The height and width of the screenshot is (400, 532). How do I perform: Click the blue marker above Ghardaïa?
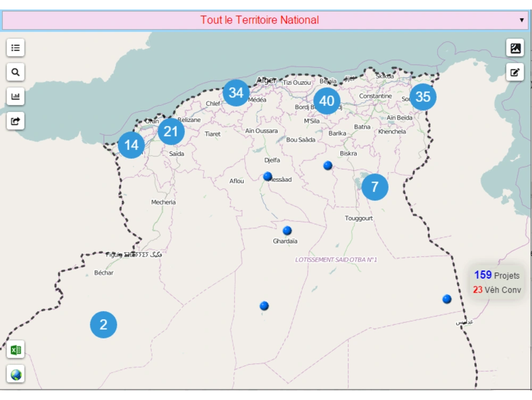coord(287,231)
